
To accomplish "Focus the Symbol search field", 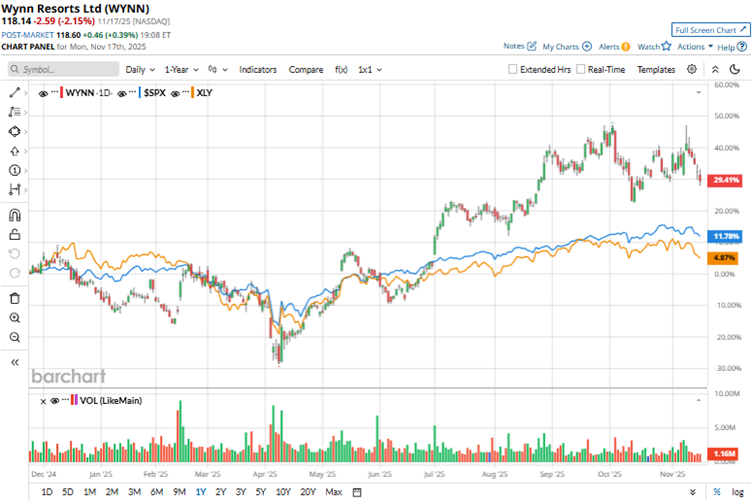I will tap(64, 70).
